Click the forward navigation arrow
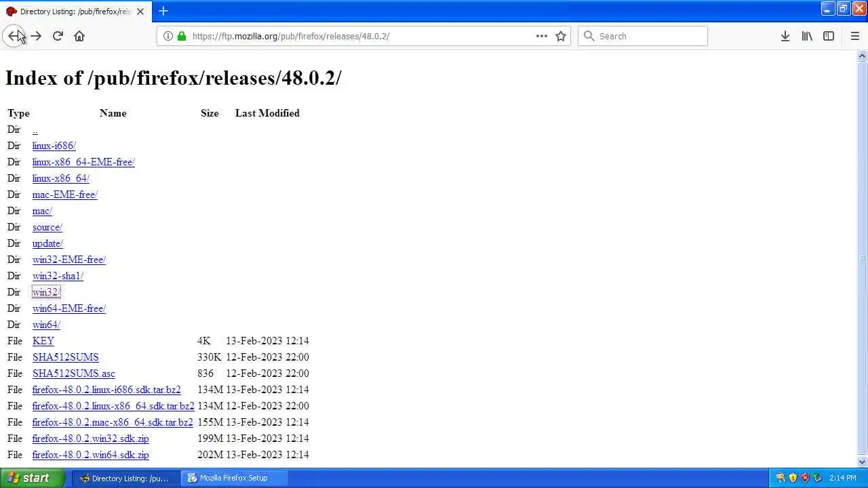This screenshot has width=868, height=488. (x=36, y=36)
